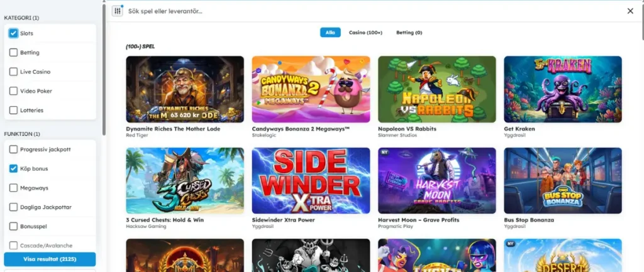The image size is (644, 272).
Task: Open Sidewinder Xtra Power thumbnail
Action: pos(311,181)
